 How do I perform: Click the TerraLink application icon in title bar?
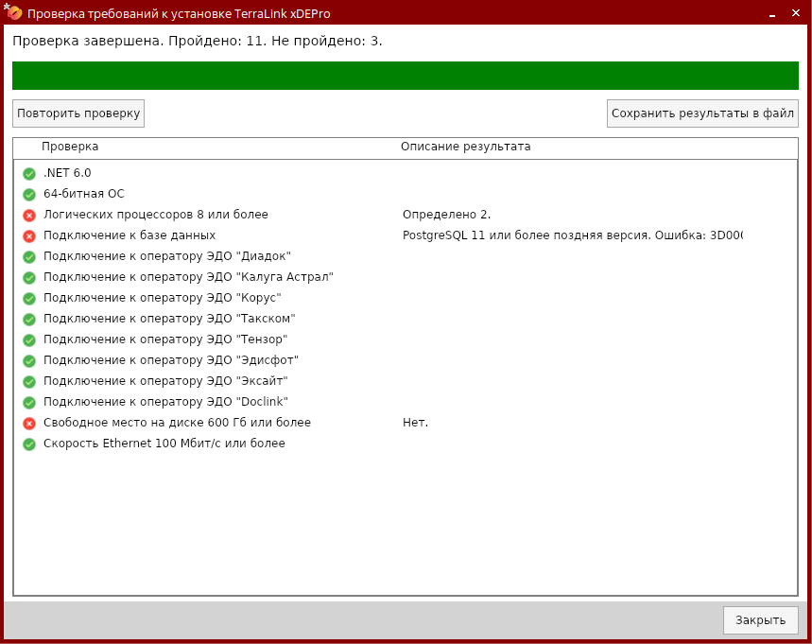coord(13,12)
